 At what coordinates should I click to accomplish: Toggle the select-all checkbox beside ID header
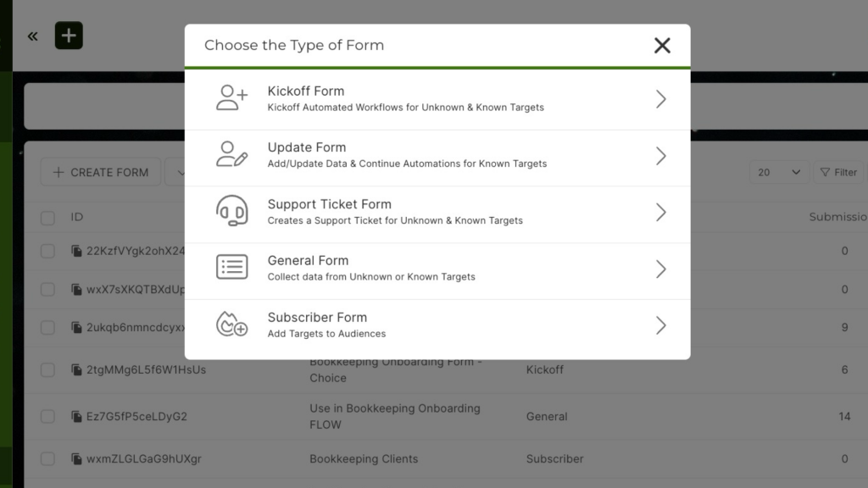click(47, 218)
